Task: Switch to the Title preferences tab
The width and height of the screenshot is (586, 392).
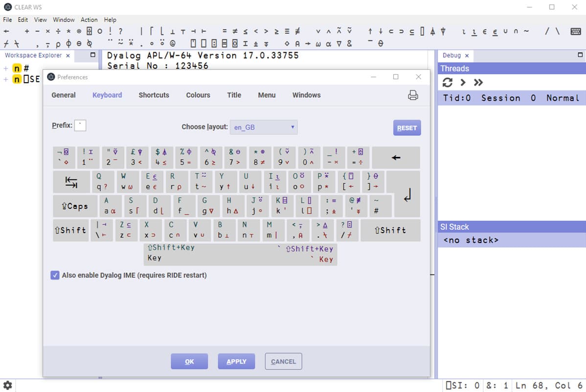Action: pyautogui.click(x=234, y=95)
